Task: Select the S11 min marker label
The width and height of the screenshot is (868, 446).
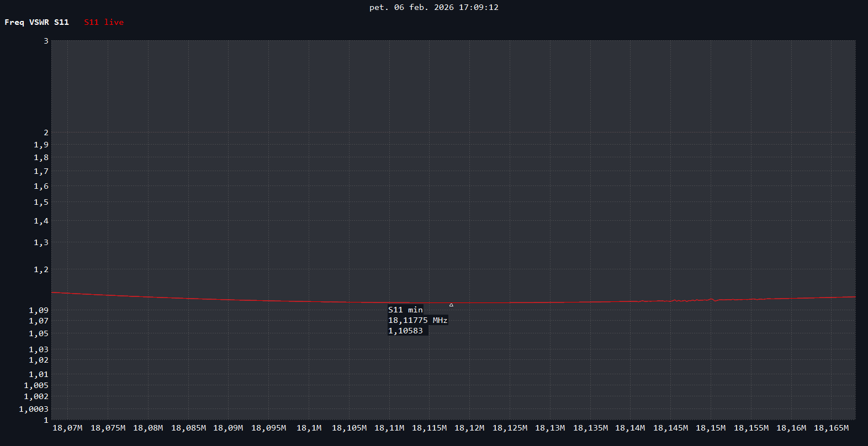Action: pos(405,310)
